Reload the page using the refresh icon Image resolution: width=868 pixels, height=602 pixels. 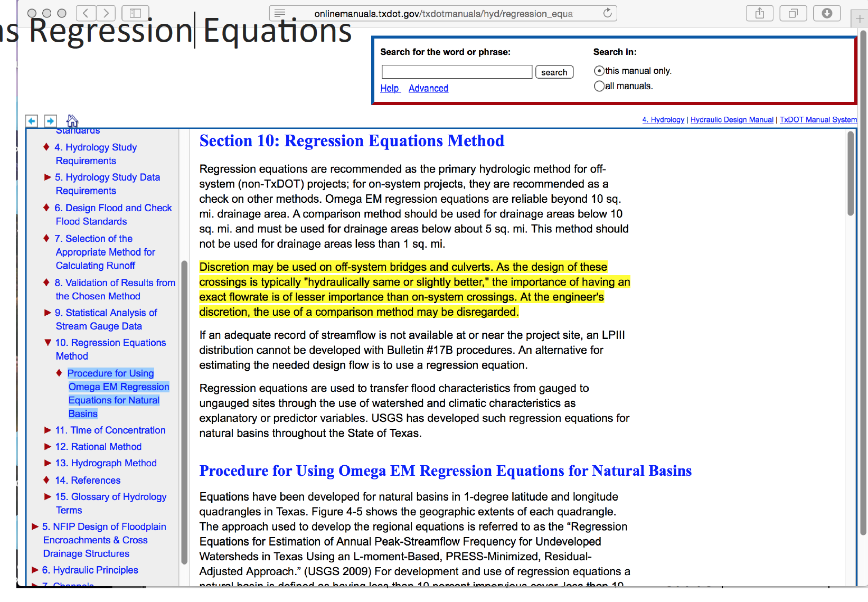(x=608, y=13)
